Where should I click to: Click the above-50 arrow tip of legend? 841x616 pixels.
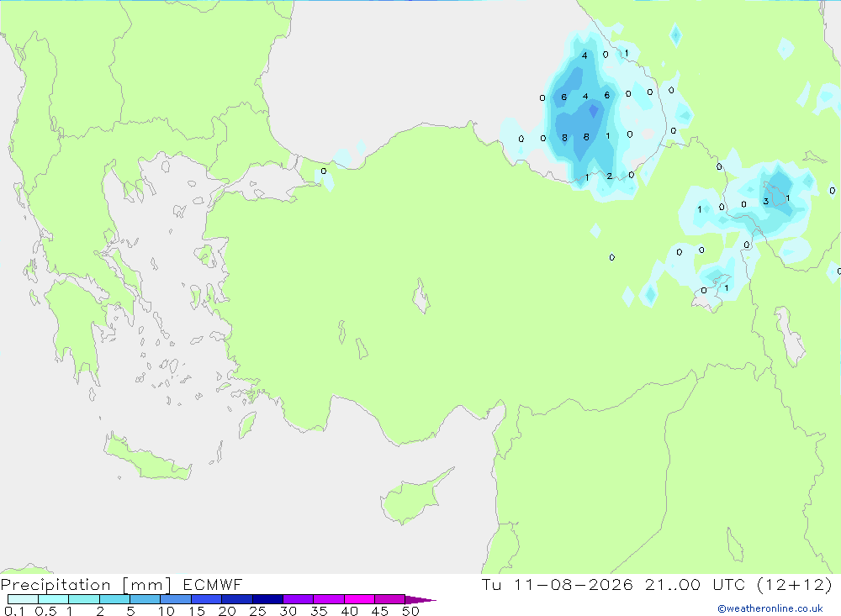pos(420,600)
